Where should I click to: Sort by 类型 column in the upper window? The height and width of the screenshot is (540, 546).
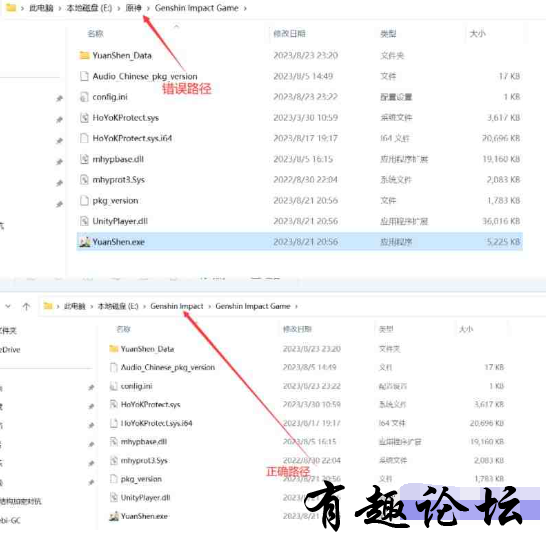click(388, 33)
